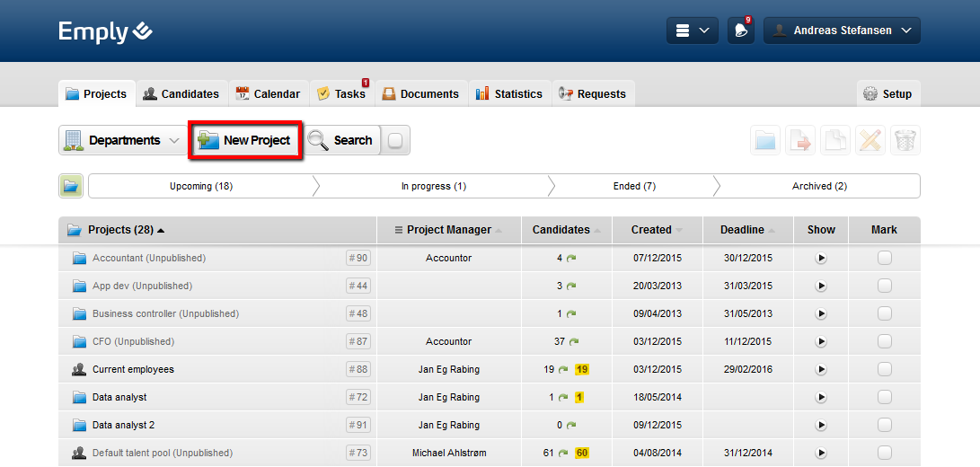Filter by In progress (1) stage
This screenshot has height=467, width=980.
pos(433,186)
